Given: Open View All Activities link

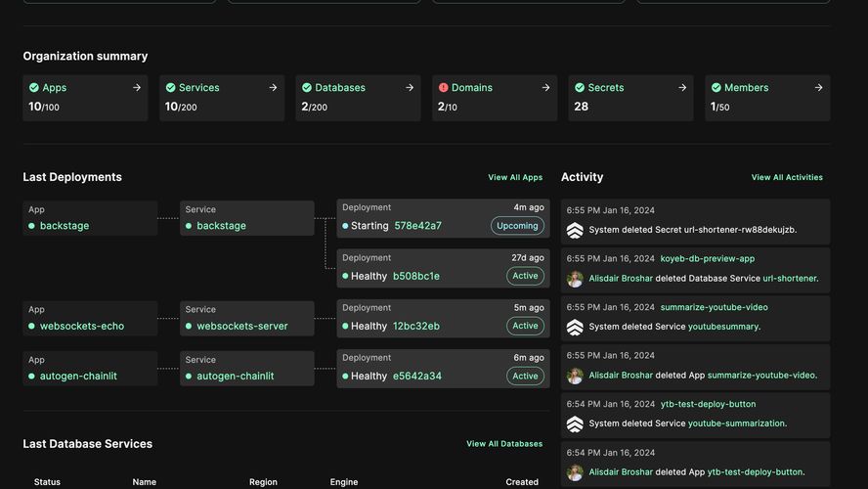Looking at the screenshot, I should tap(787, 178).
